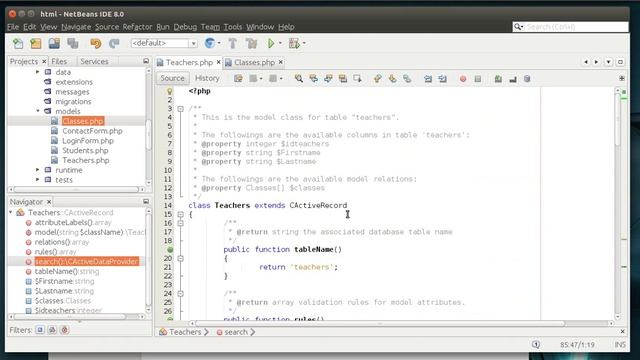Start macro recording with red circle icon
Image resolution: width=640 pixels, height=360 pixels.
[463, 79]
